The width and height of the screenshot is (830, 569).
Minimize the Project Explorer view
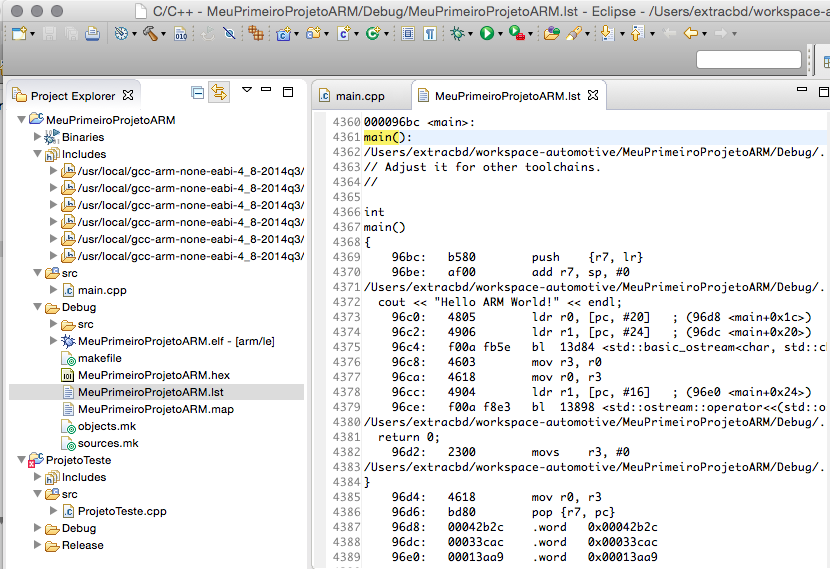(x=266, y=90)
